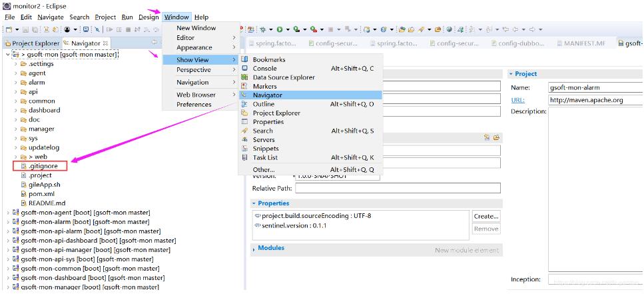The width and height of the screenshot is (644, 294).
Task: Click the Coverage run toolbar icon
Action: point(296,29)
